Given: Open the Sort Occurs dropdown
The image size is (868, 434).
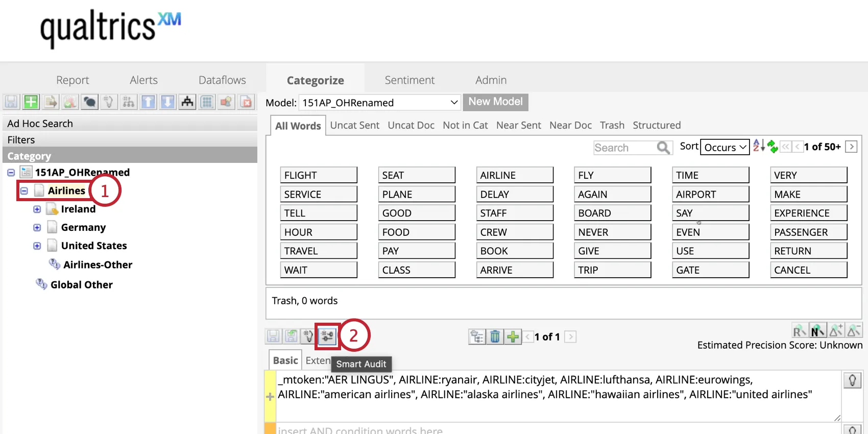Looking at the screenshot, I should (725, 147).
